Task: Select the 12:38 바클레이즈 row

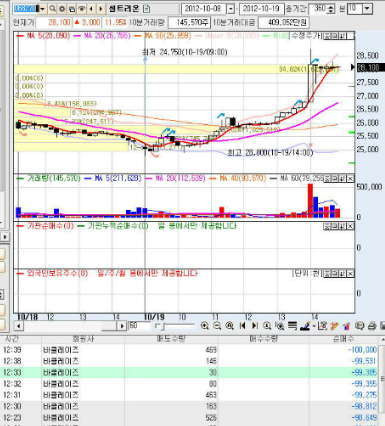Action: [190, 361]
